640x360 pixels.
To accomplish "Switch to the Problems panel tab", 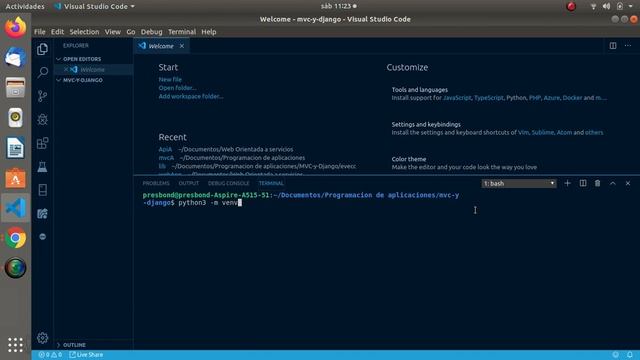I will [156, 183].
